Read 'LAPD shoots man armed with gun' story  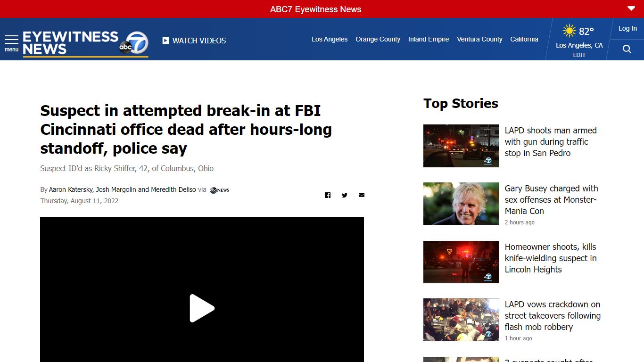point(551,142)
